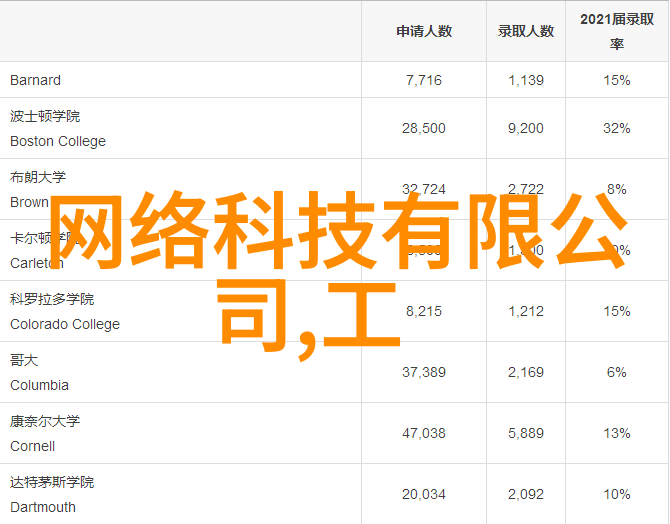This screenshot has height=524, width=670.
Task: Click the Dartmouth school name
Action: tap(43, 507)
